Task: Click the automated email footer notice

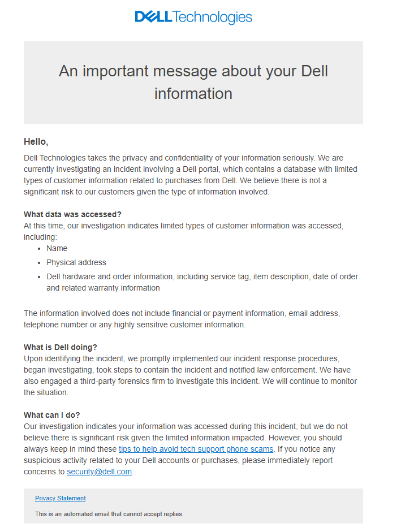Action: point(109,514)
